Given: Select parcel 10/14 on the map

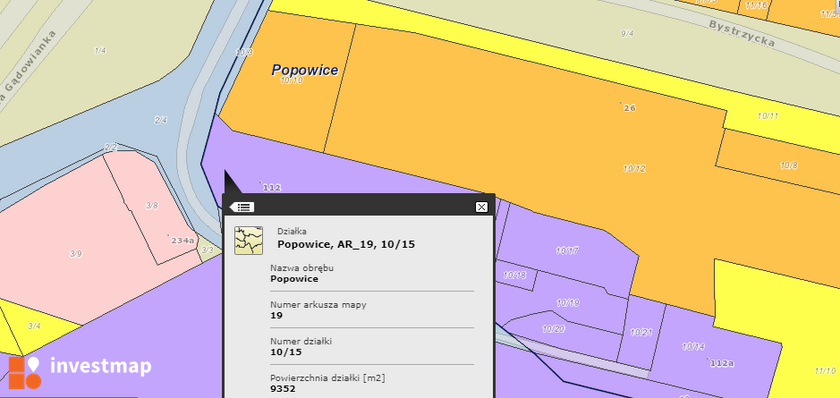Looking at the screenshot, I should pyautogui.click(x=693, y=347).
